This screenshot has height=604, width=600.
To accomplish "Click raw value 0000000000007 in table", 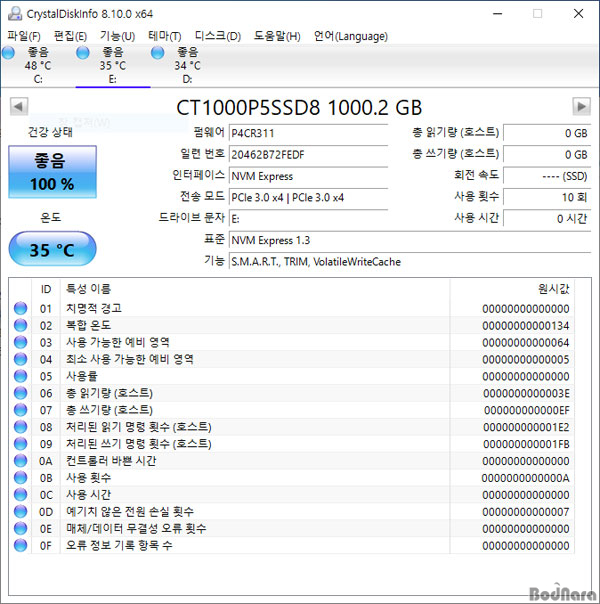I will click(526, 512).
